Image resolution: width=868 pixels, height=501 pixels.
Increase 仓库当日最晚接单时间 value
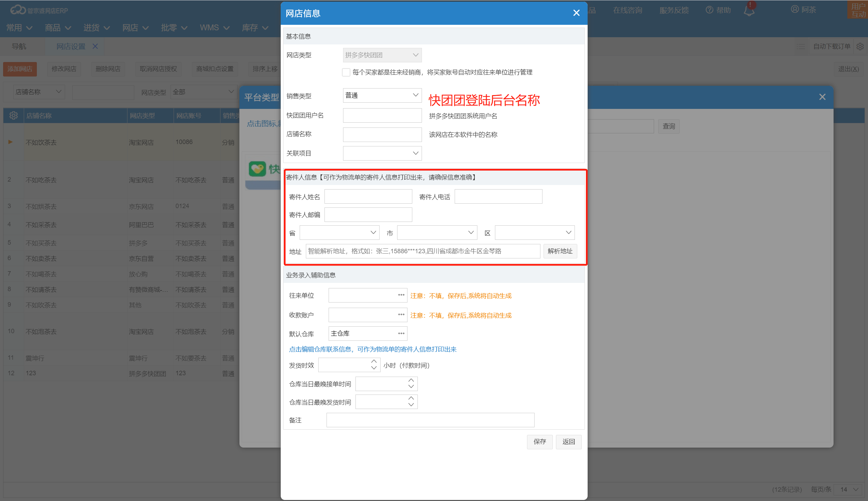click(x=411, y=380)
